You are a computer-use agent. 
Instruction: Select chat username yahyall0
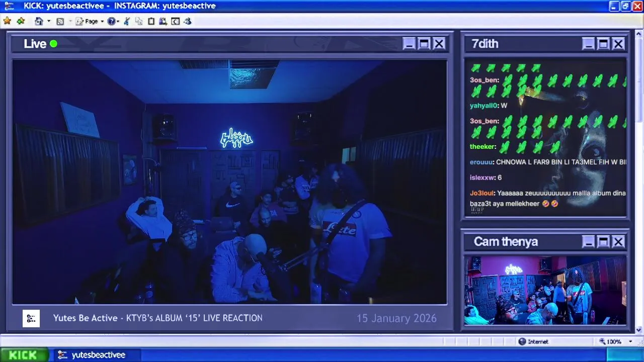click(x=484, y=106)
